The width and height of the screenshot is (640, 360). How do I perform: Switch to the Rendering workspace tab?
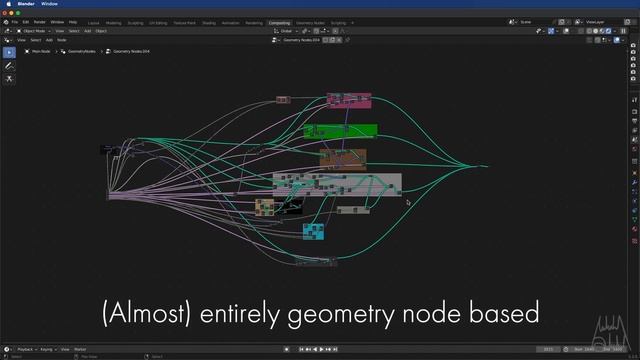coord(254,23)
